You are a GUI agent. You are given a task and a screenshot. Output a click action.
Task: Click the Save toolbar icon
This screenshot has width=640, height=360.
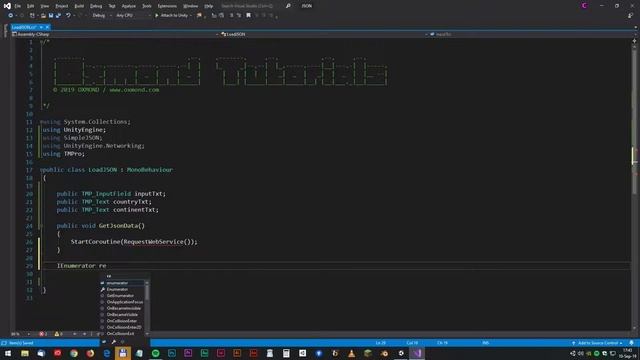51,16
